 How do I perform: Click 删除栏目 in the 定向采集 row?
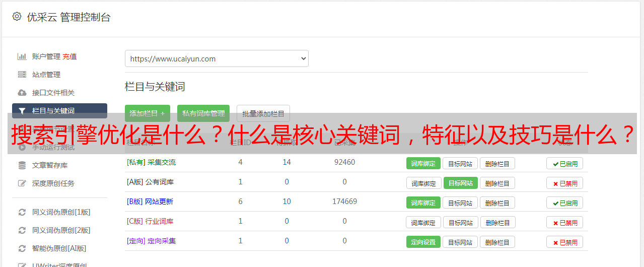click(x=497, y=242)
